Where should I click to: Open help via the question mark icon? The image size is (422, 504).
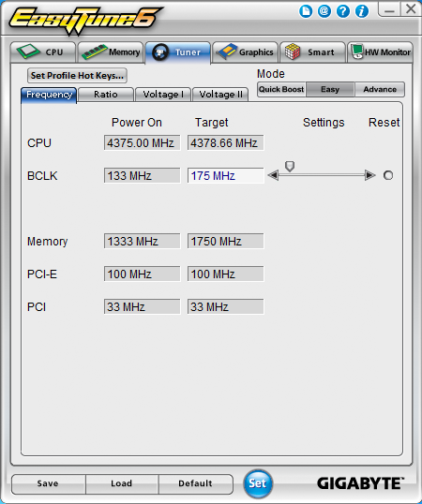[x=343, y=11]
